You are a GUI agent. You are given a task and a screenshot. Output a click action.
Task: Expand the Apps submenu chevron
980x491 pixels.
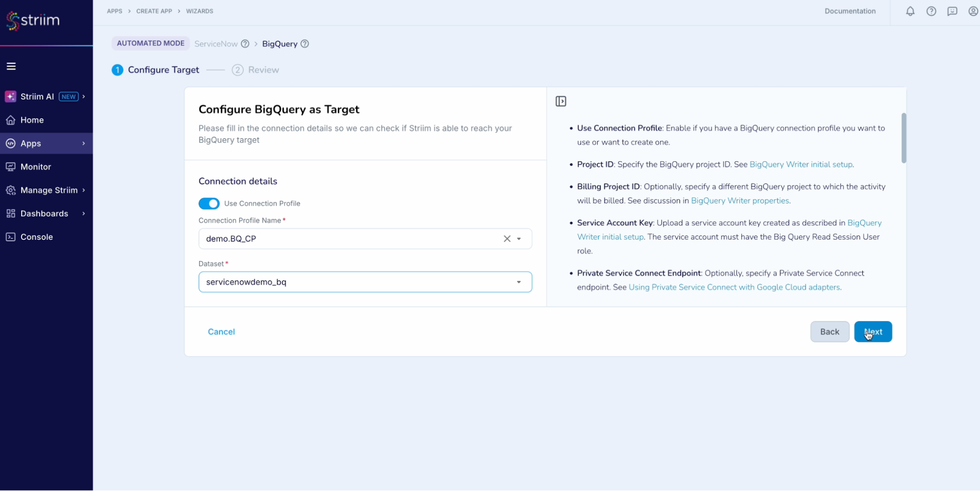pos(84,143)
